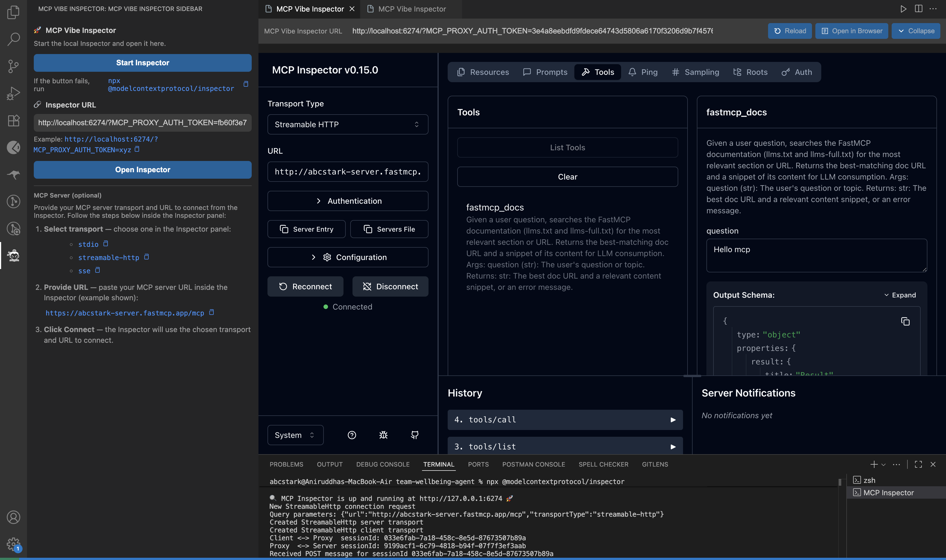946x560 pixels.
Task: Open the PORTS panel tab
Action: pyautogui.click(x=478, y=464)
